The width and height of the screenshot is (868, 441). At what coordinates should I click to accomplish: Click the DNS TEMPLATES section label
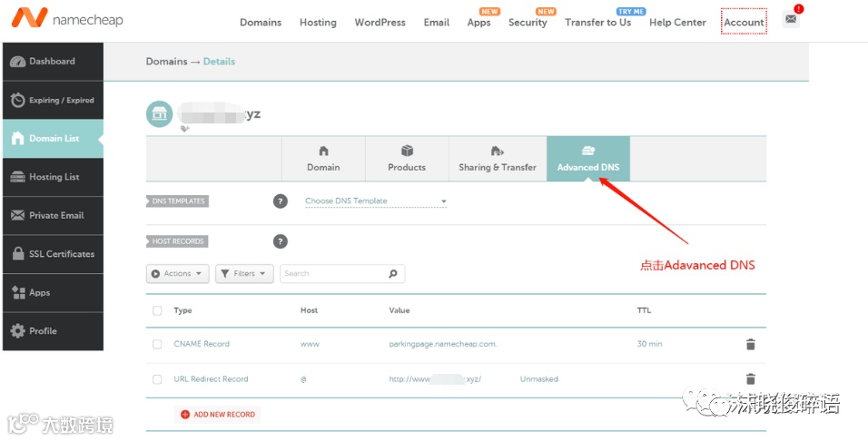[178, 201]
